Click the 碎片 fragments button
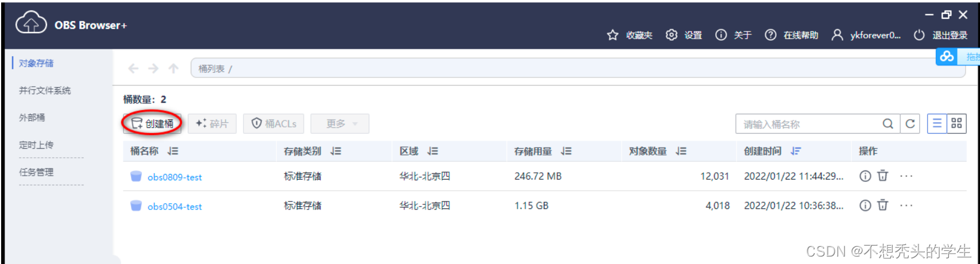Viewport: 980px width, 264px height. point(212,123)
